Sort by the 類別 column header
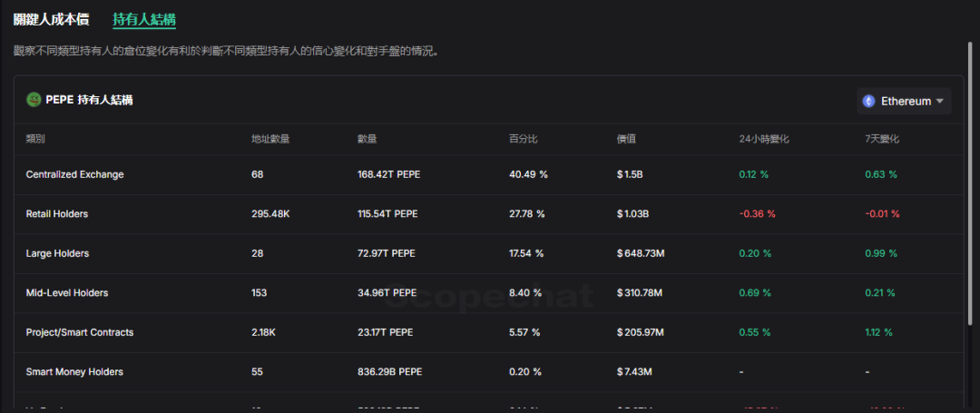 coord(35,139)
